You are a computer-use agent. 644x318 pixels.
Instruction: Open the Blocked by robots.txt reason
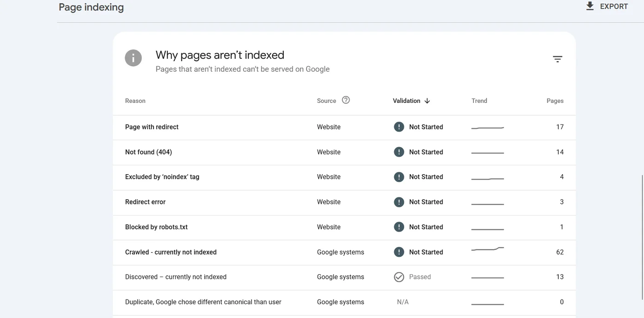click(x=156, y=227)
